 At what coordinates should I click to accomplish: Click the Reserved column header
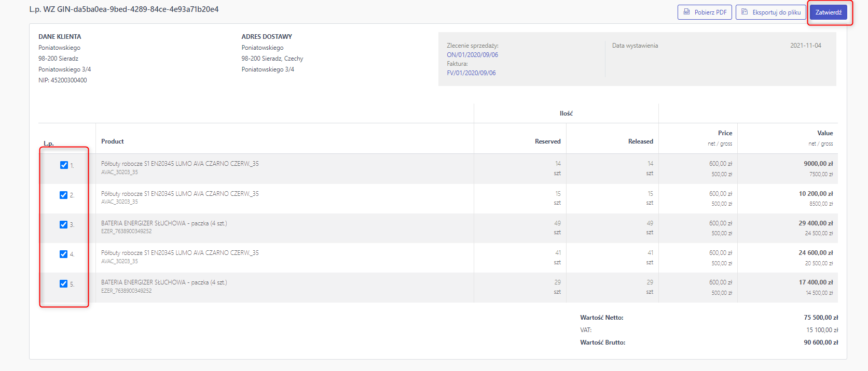coord(548,141)
